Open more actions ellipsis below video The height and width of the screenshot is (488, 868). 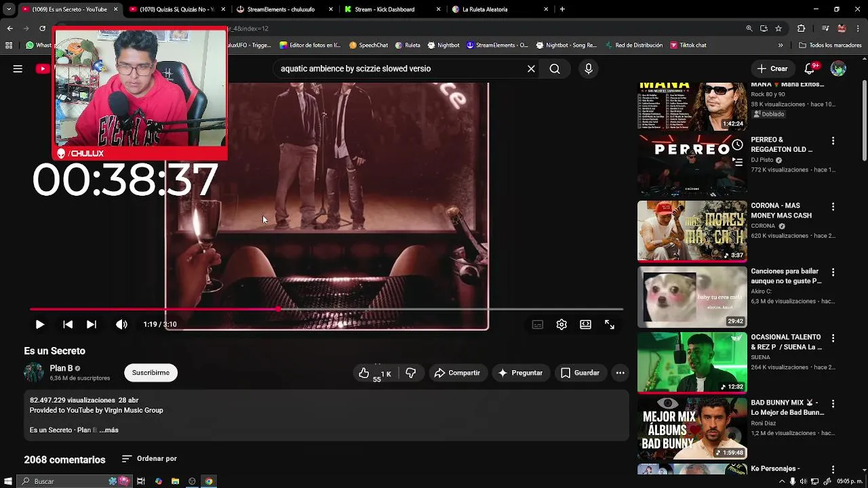[620, 373]
